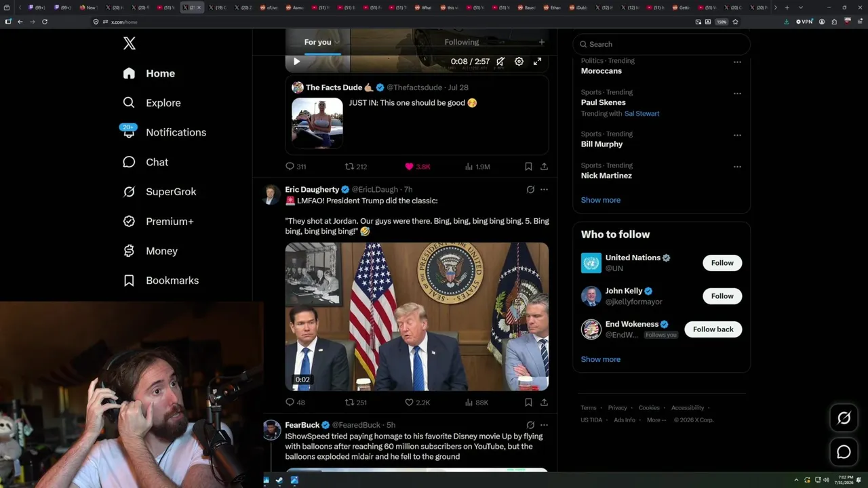This screenshot has height=488, width=868.
Task: Open the floating Grok button
Action: [x=844, y=418]
